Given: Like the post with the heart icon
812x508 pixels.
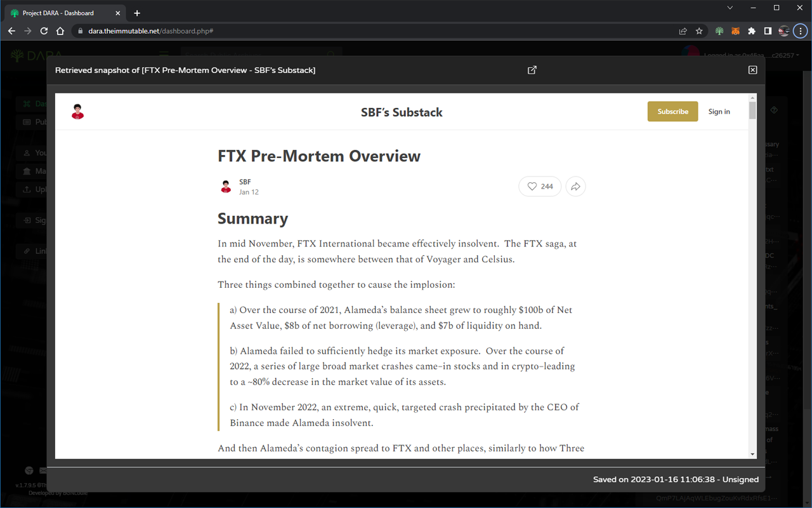Looking at the screenshot, I should 540,187.
